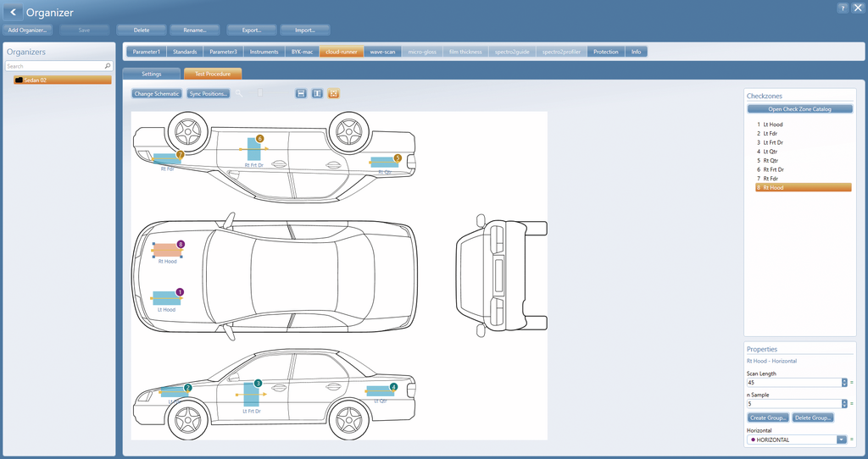868x459 pixels.
Task: Select '6 Rt Frt Dr' in Checkzones list
Action: point(804,169)
